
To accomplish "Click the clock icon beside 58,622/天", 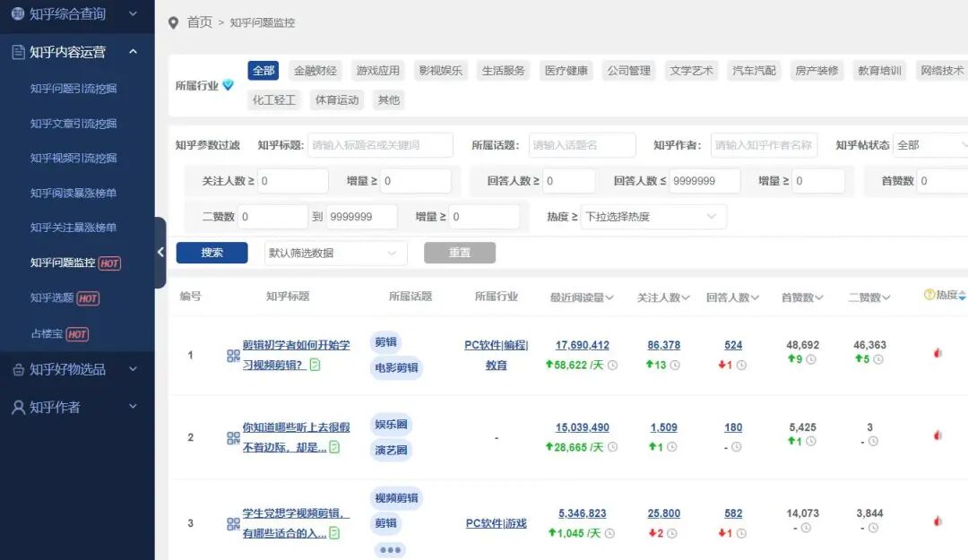I will pyautogui.click(x=612, y=366).
